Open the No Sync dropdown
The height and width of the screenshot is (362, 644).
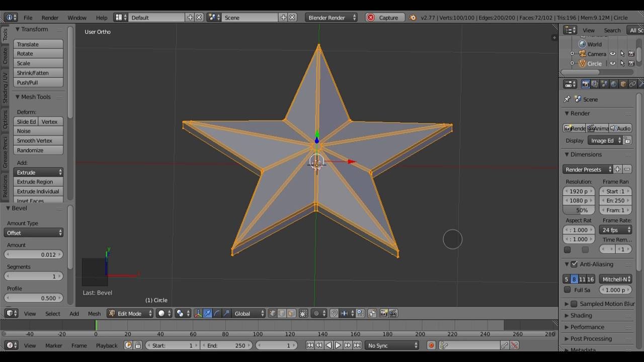pyautogui.click(x=392, y=345)
